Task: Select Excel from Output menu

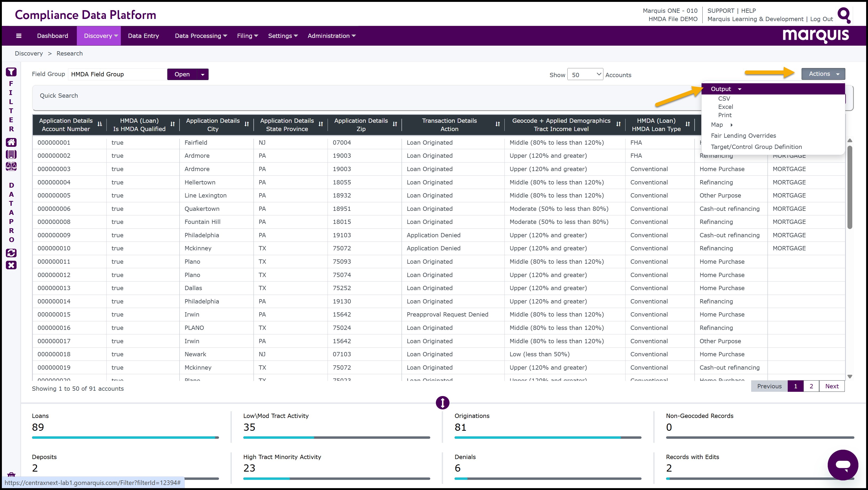Action: 726,107
